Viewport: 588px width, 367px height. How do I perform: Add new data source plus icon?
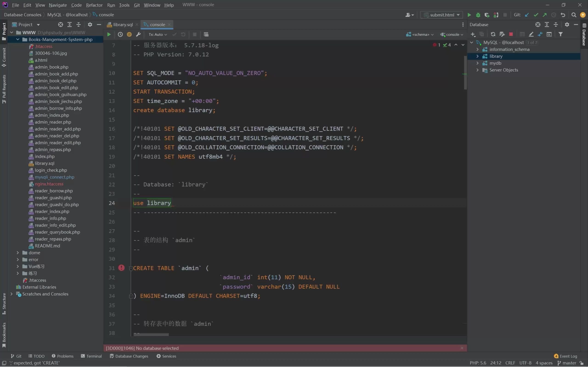(473, 34)
